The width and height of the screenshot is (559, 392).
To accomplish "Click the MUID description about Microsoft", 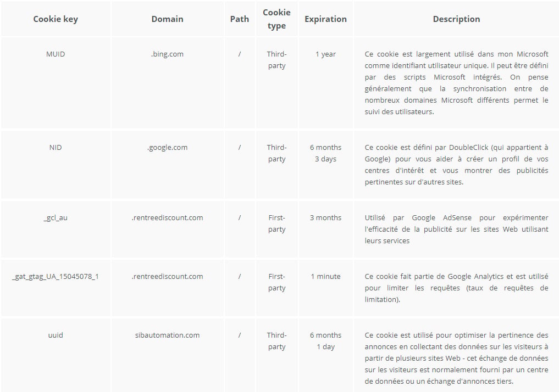I will point(456,82).
